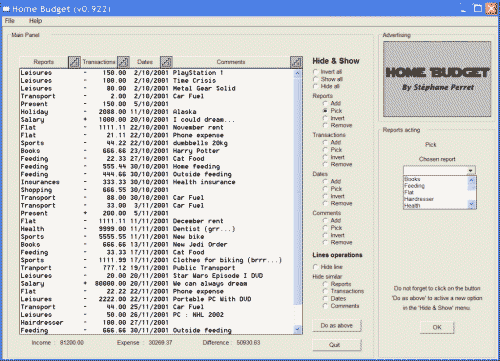The width and height of the screenshot is (500, 361).
Task: Select Dates under Hide similar
Action: pos(325,298)
